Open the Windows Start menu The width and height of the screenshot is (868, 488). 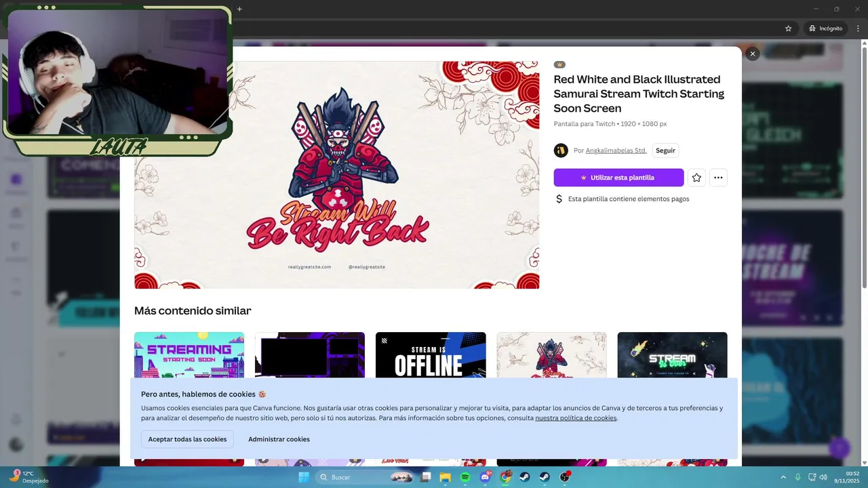click(304, 477)
